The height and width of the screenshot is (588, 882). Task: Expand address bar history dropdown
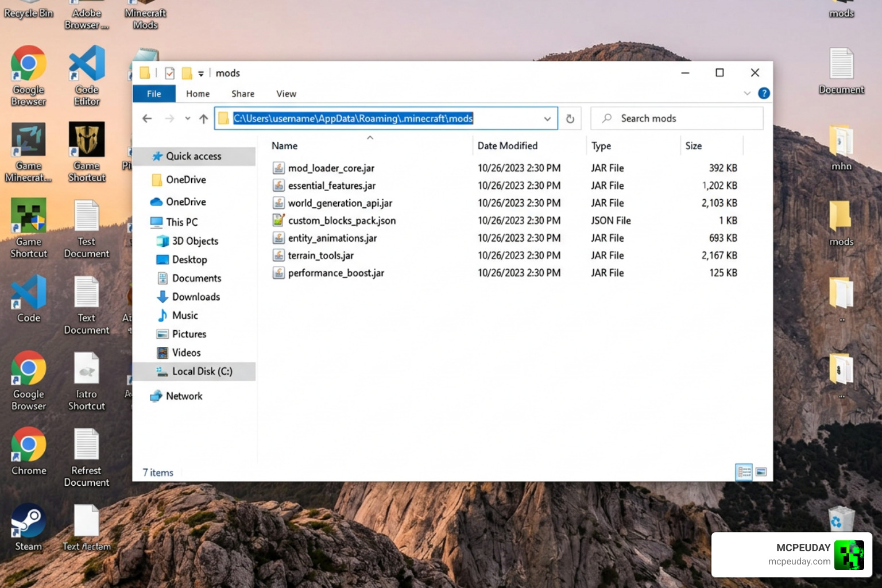pyautogui.click(x=547, y=118)
